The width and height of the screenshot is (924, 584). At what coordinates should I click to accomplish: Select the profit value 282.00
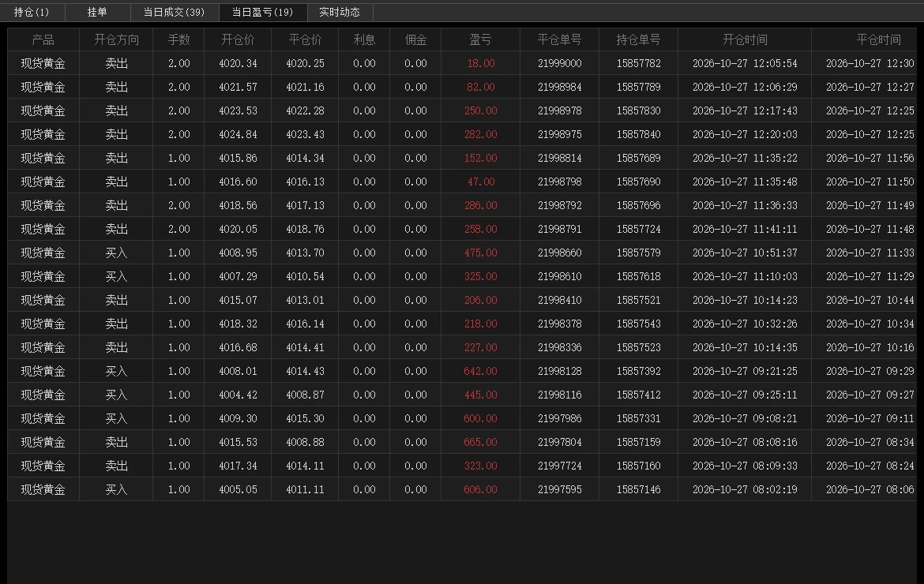(x=481, y=134)
